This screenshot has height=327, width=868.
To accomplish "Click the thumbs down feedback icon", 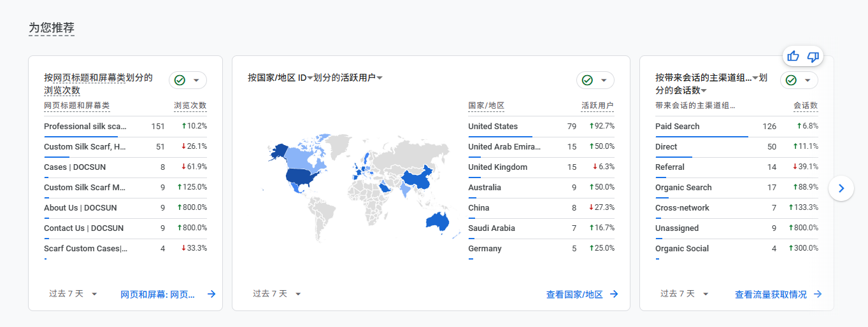I will [813, 57].
